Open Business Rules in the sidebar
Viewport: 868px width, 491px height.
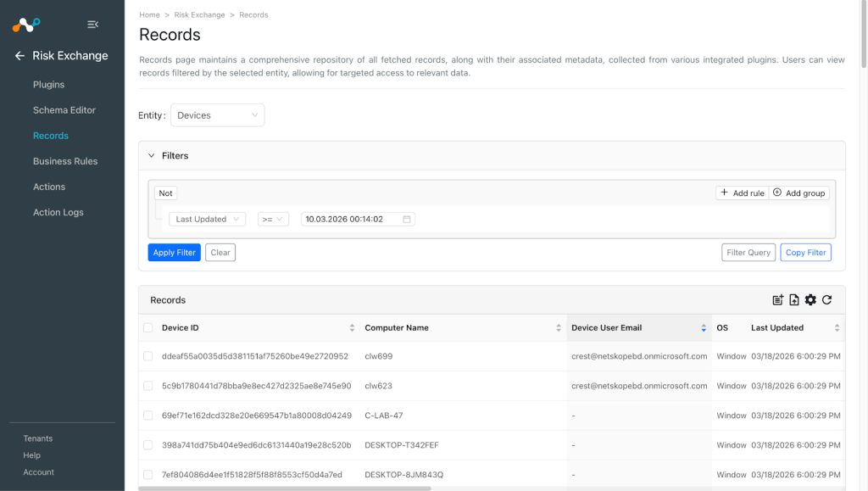[x=65, y=161]
